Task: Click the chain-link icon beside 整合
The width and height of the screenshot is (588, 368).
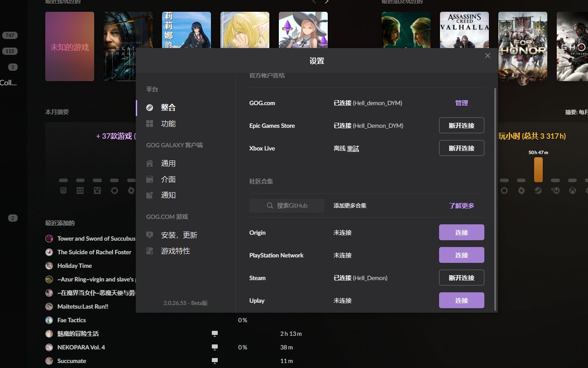Action: pos(149,107)
